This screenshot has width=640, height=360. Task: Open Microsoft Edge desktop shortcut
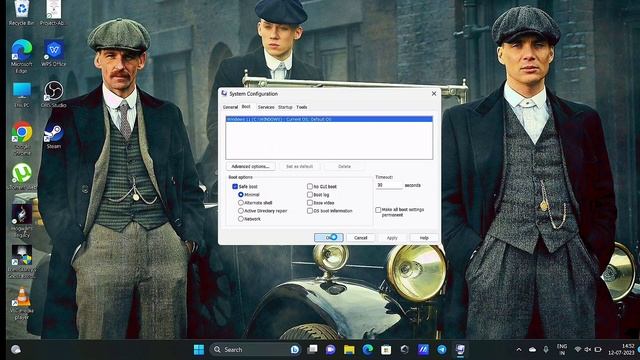pos(22,56)
